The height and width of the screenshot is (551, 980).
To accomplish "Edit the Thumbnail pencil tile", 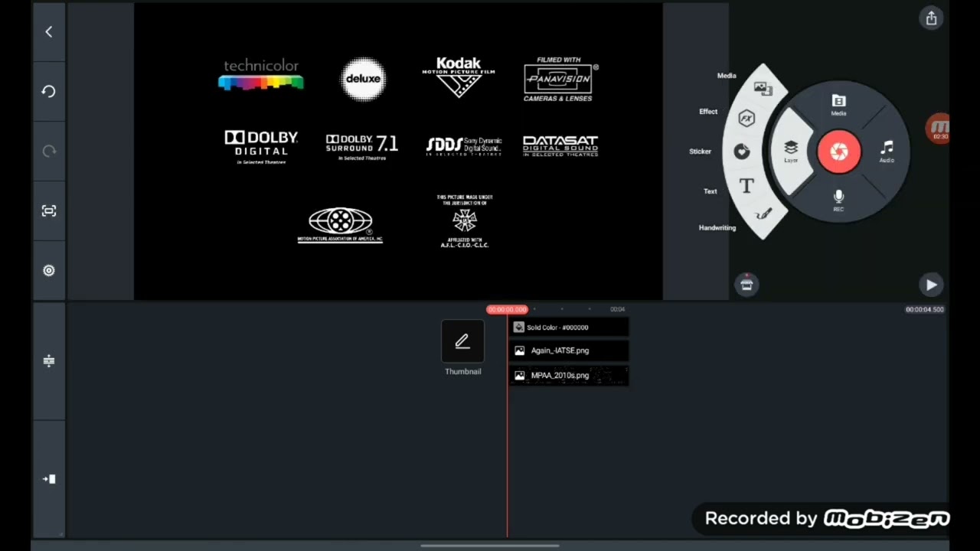I will (x=462, y=341).
